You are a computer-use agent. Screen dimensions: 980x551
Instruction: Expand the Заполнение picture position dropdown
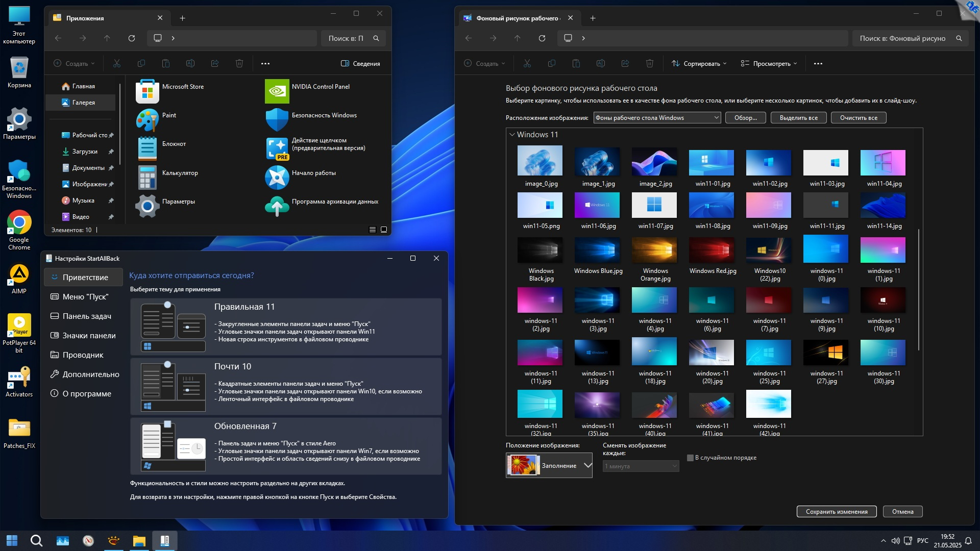pos(587,465)
